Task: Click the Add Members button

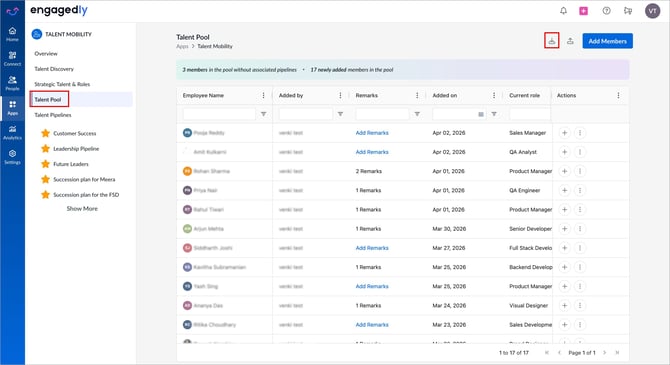Action: tap(607, 41)
